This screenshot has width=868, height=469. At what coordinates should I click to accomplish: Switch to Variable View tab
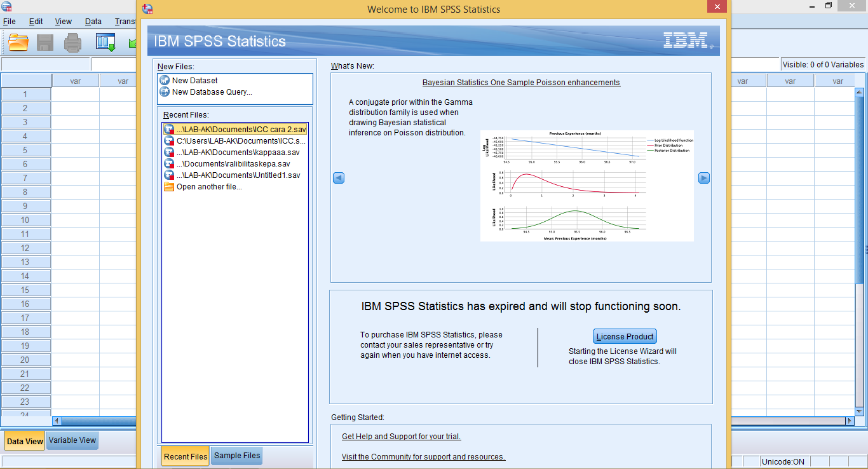click(72, 440)
